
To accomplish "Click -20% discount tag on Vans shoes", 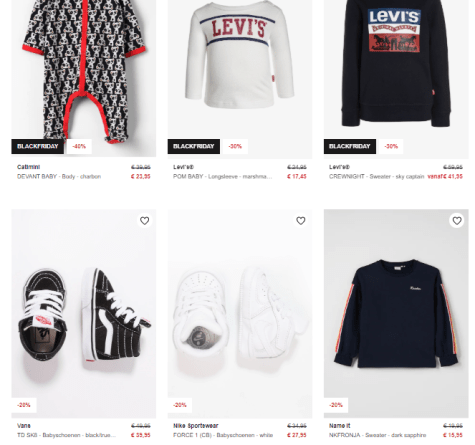I will [x=24, y=405].
